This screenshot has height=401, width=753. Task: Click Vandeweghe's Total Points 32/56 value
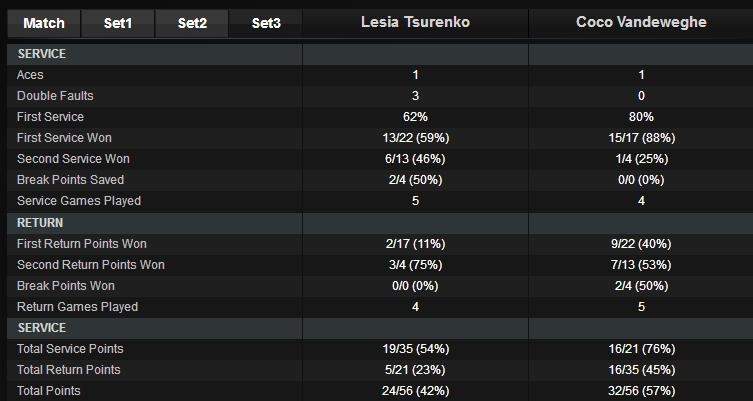coord(641,391)
